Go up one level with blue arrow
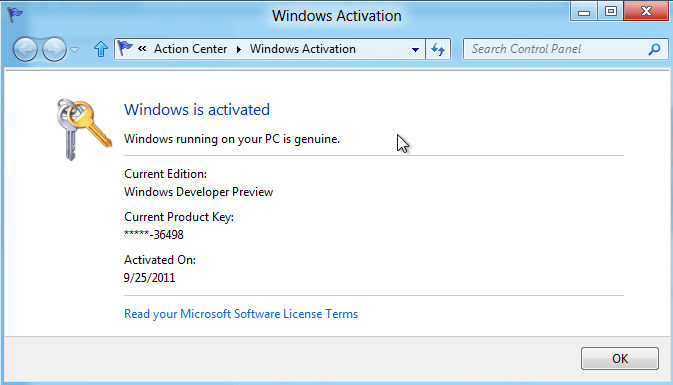673x385 pixels. [x=101, y=49]
